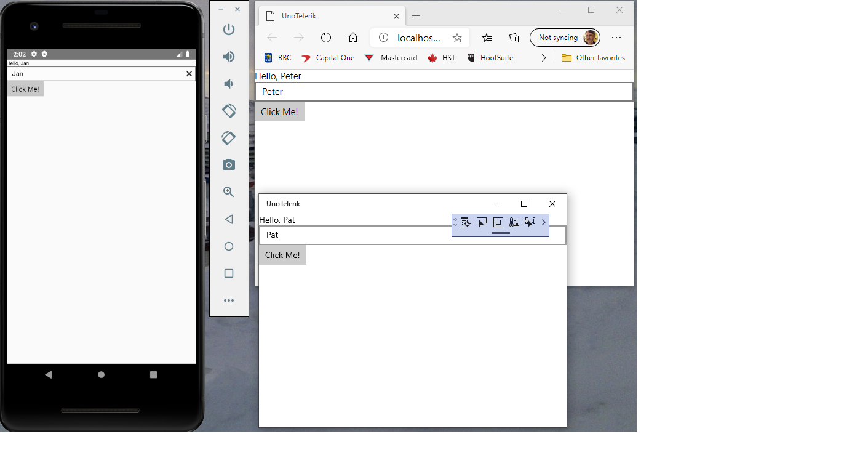Image resolution: width=868 pixels, height=463 pixels.
Task: Click emulator volume up icon
Action: [229, 57]
